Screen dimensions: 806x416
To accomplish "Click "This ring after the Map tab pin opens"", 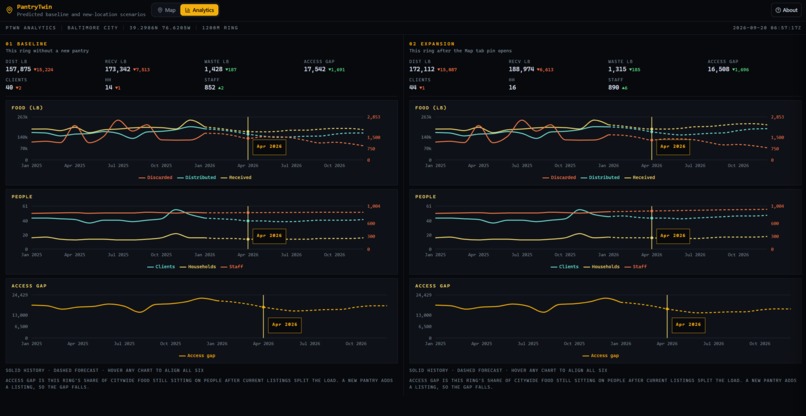I will click(460, 51).
